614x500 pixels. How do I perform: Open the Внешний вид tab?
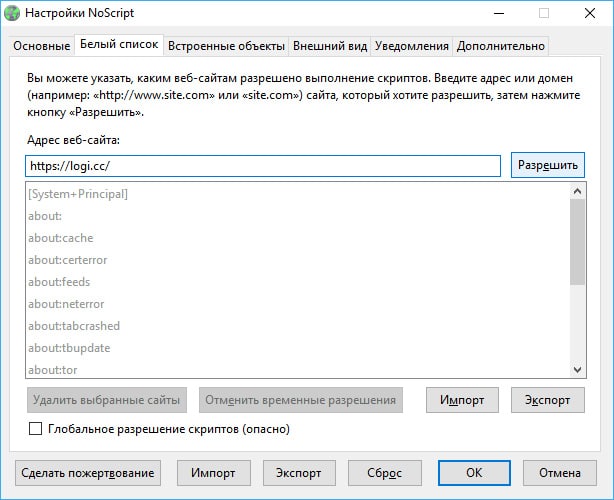[330, 46]
